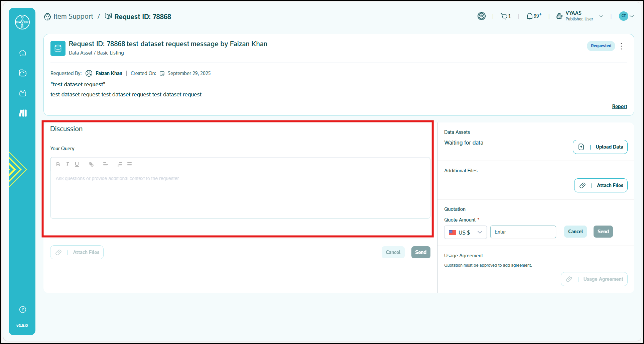Screen dimensions: 644x344
Task: Navigate to Item Support breadcrumb
Action: [73, 16]
